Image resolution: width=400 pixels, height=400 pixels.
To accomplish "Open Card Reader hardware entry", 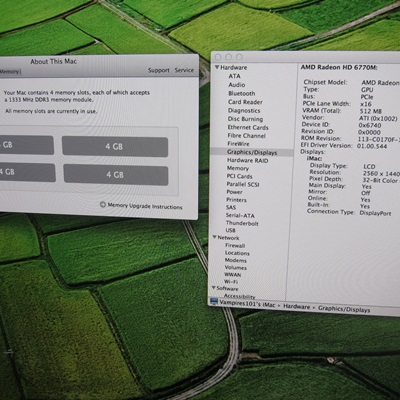I will click(x=245, y=102).
